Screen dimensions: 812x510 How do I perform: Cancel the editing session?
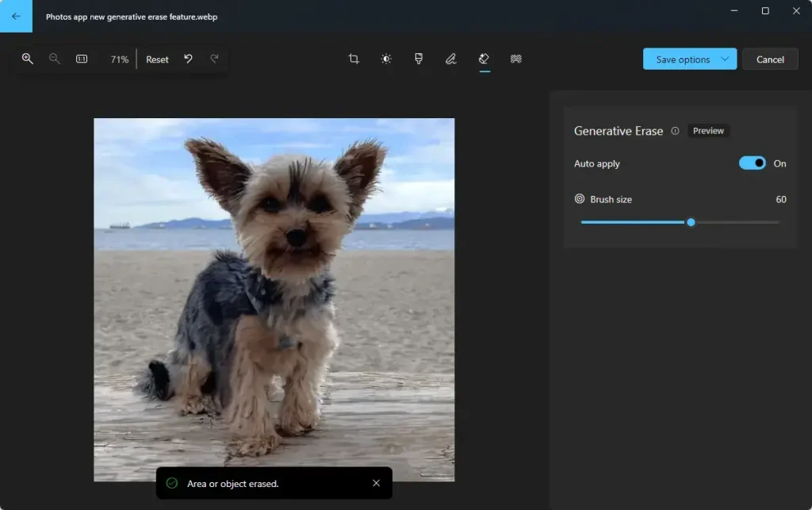click(770, 59)
